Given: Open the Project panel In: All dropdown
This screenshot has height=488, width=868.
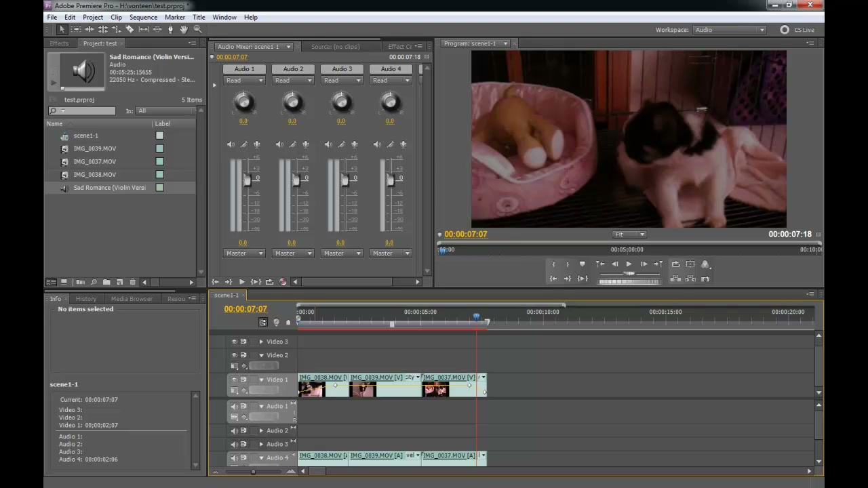Looking at the screenshot, I should click(165, 111).
